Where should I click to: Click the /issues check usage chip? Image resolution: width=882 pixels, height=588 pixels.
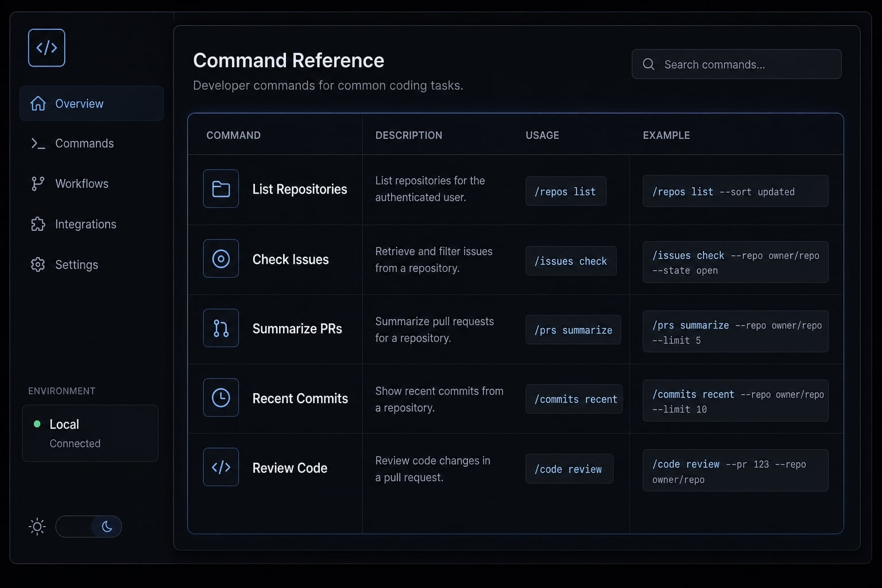(571, 261)
